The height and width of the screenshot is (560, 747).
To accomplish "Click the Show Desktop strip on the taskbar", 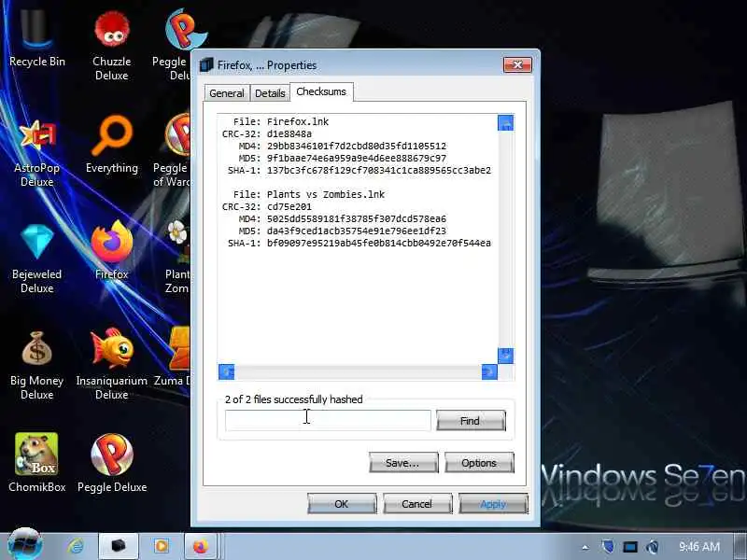I will 740,546.
